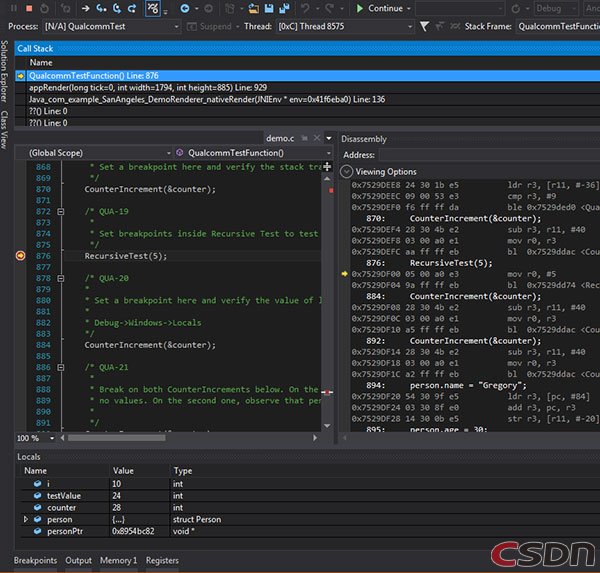Click the Step Into icon

(x=101, y=8)
